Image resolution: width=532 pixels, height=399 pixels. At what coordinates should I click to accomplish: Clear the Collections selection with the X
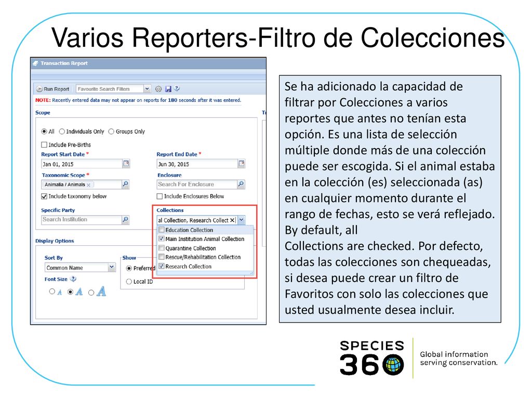tap(232, 220)
